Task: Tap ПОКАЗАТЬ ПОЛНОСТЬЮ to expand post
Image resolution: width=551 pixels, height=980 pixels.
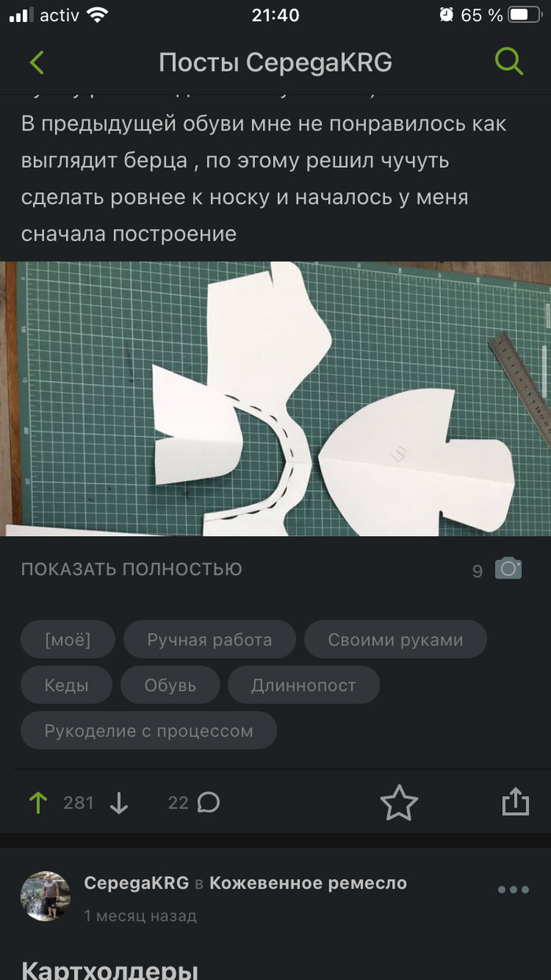Action: click(131, 569)
